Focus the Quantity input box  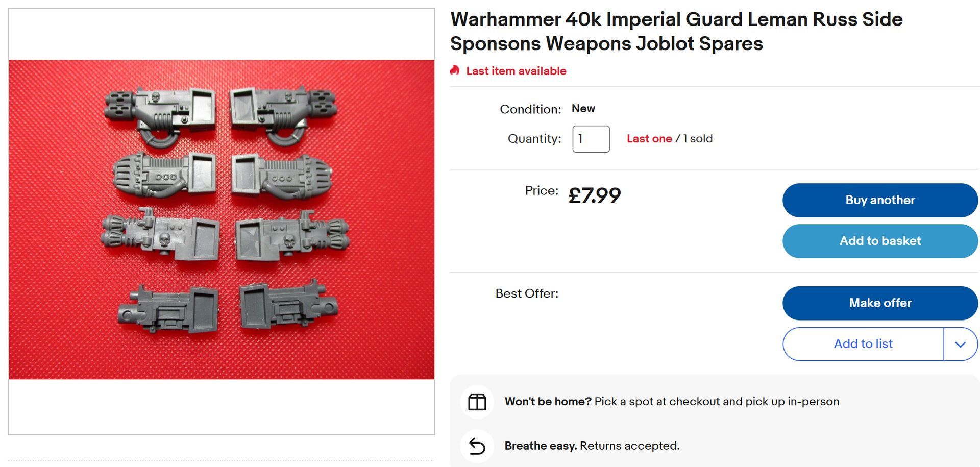pyautogui.click(x=591, y=139)
